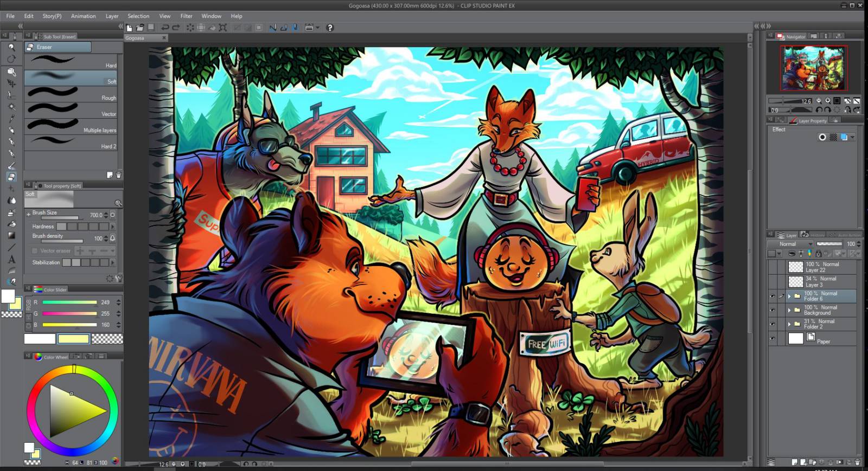Select the Operation object tool
The height and width of the screenshot is (471, 868).
click(x=11, y=72)
